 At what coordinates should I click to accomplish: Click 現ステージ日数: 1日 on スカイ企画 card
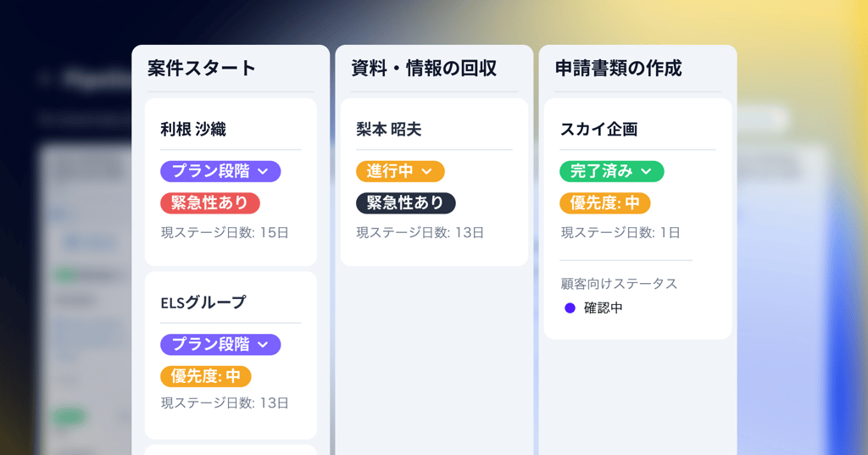pos(620,232)
